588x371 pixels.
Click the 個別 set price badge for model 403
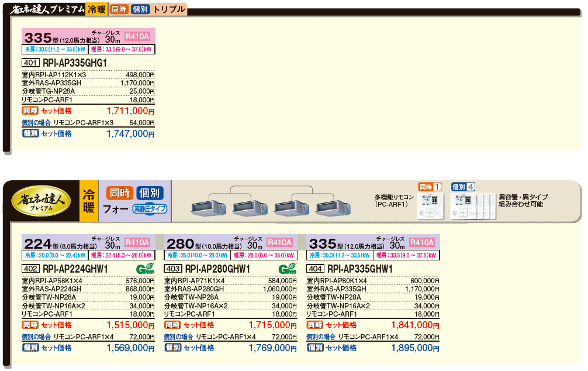tap(173, 348)
